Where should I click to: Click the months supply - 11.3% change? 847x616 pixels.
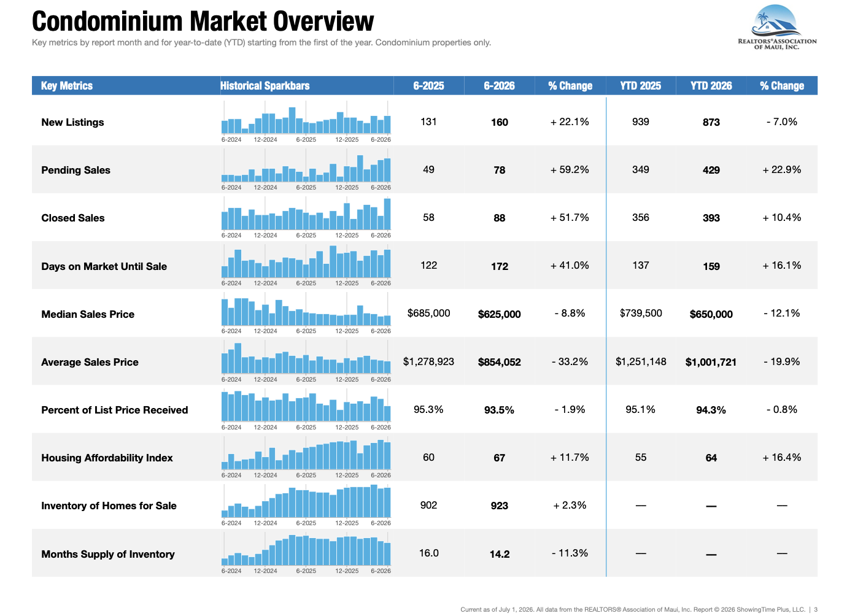[x=570, y=553]
